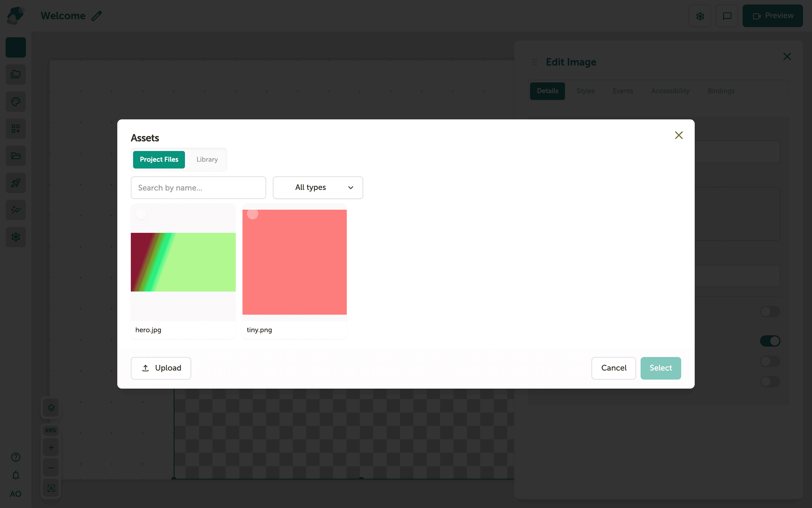812x508 pixels.
Task: Switch to the Accessibility tab
Action: [670, 91]
